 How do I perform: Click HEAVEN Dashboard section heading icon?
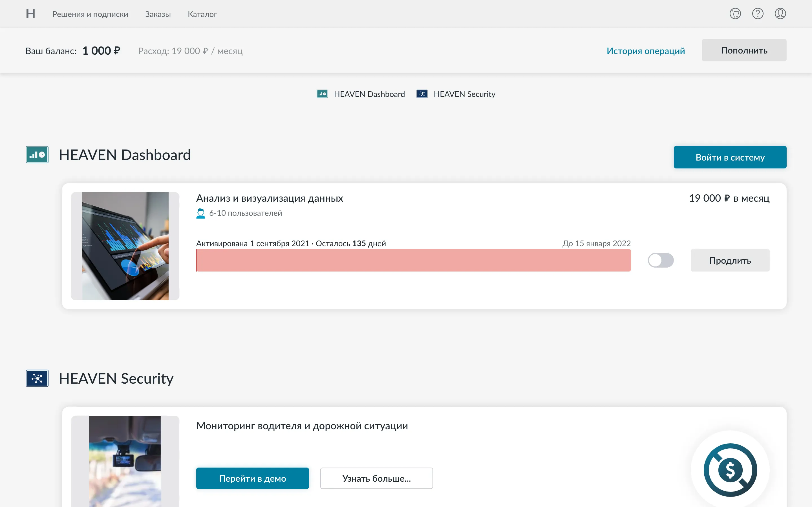[x=37, y=155]
